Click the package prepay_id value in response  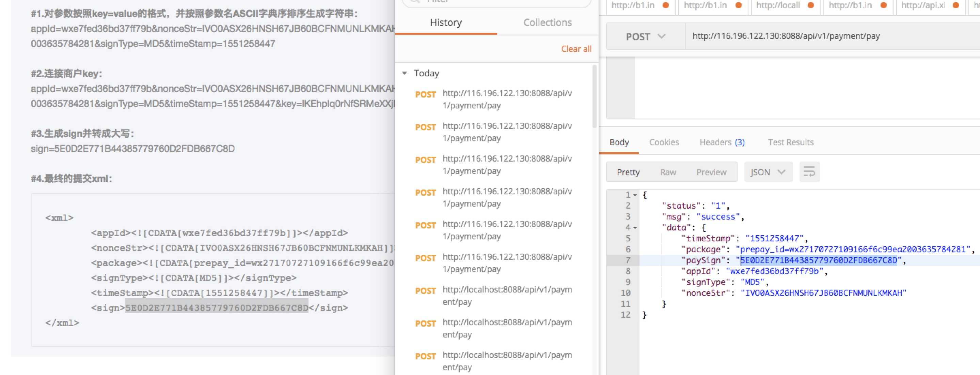(x=853, y=250)
